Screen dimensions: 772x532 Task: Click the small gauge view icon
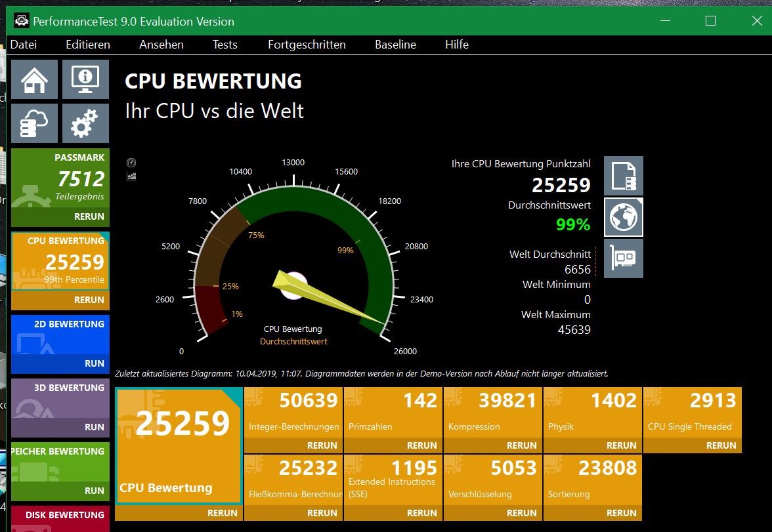pos(131,163)
